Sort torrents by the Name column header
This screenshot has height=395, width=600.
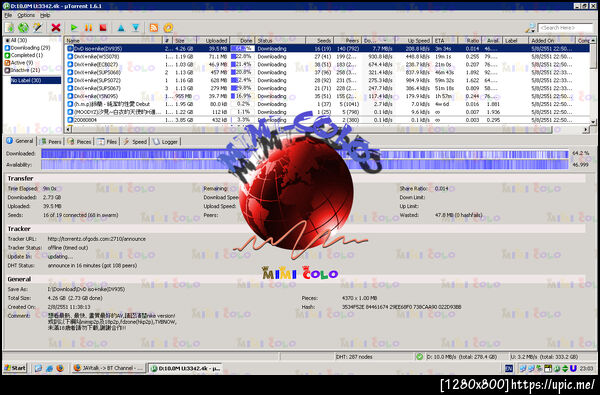tap(114, 41)
